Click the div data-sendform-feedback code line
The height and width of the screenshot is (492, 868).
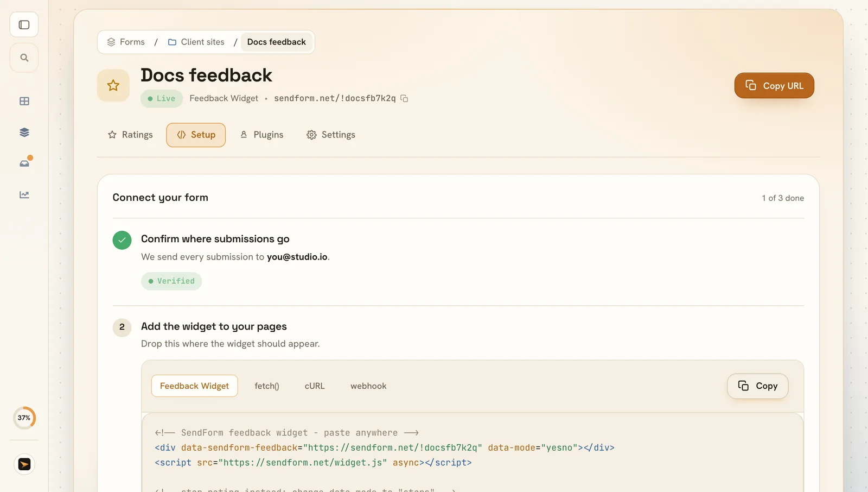tap(385, 447)
